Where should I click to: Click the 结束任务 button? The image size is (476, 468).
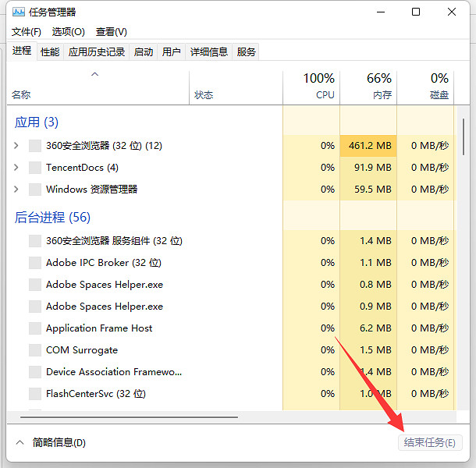click(x=429, y=442)
